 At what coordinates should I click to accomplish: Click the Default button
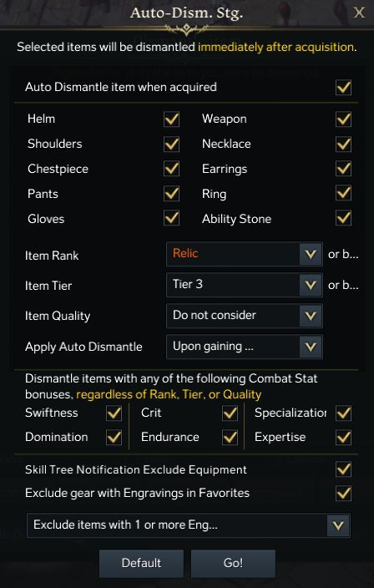141,563
